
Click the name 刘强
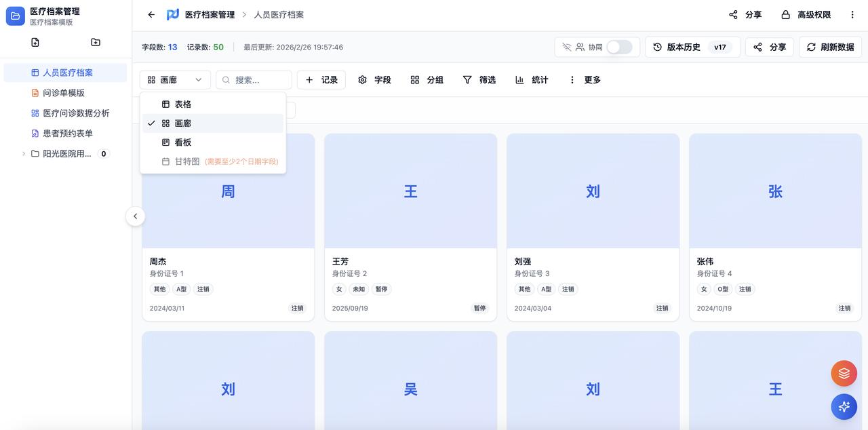[523, 261]
